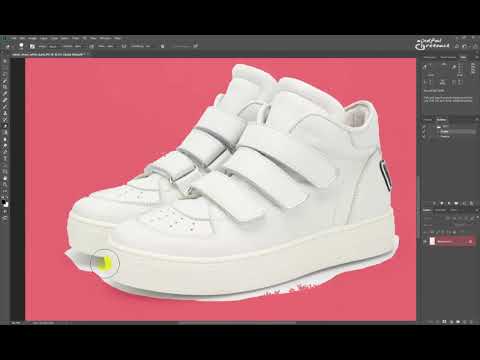Select the Clone Stamp tool
The image size is (480, 360).
point(5,113)
